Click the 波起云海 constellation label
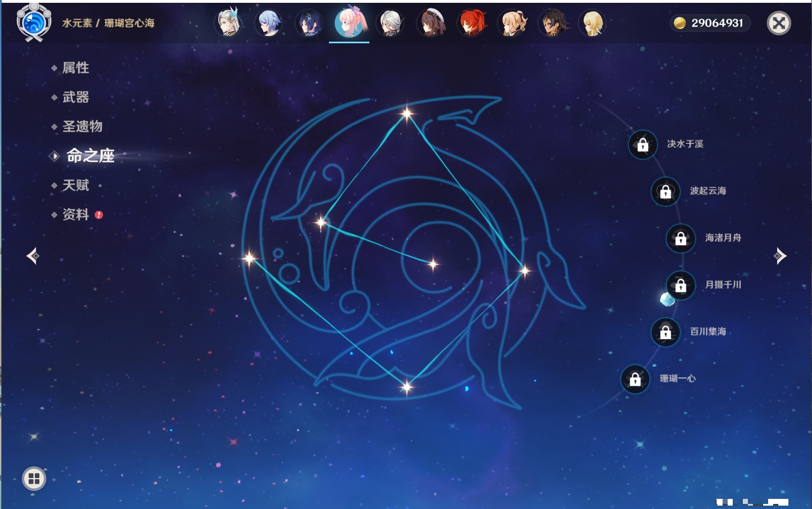Viewport: 812px width, 509px height. [708, 191]
